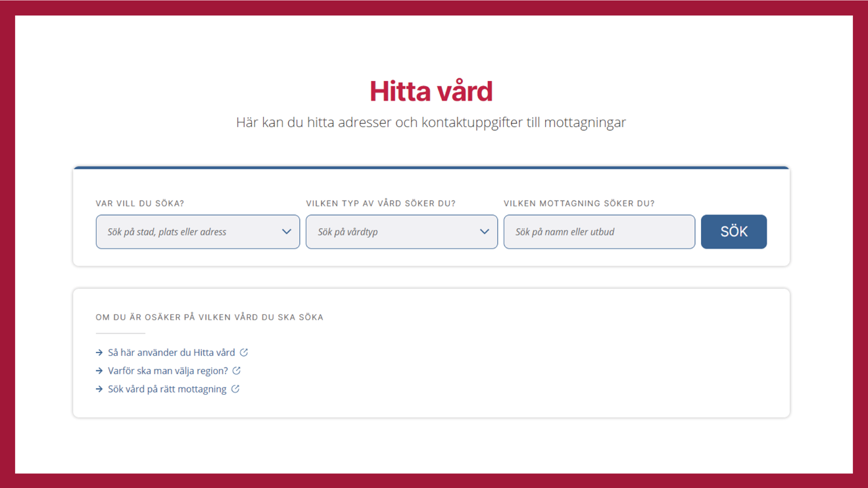The image size is (868, 488).
Task: Focus the 'Sök på namn eller utbud' field
Action: (x=598, y=232)
